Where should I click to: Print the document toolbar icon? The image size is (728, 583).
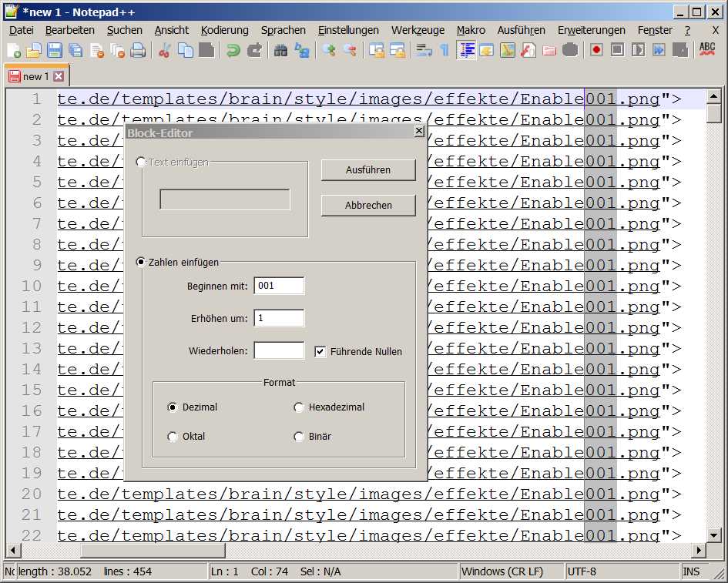(138, 50)
